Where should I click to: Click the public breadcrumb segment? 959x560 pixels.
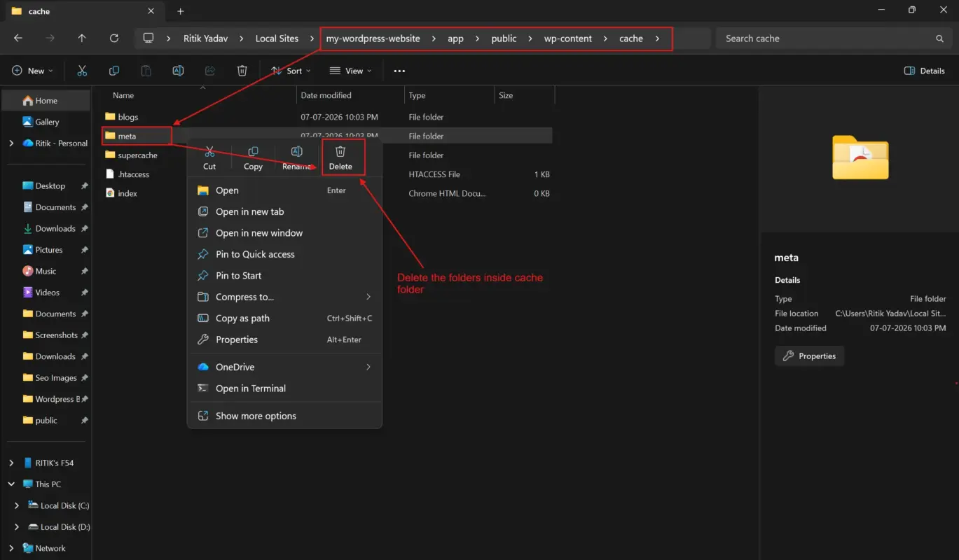[504, 38]
